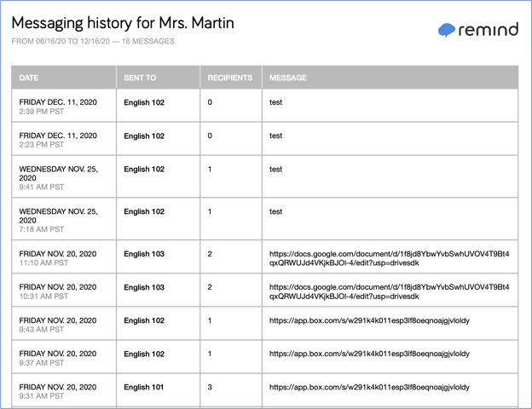This screenshot has height=409, width=532.
Task: Follow the Box link sent at 9:37 AM
Action: pyautogui.click(x=369, y=354)
